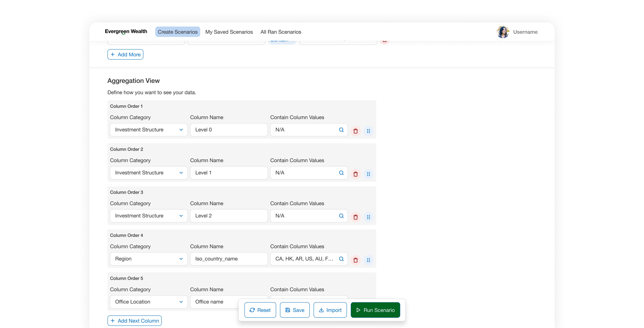Open Column Category dropdown for Column Order 2
Viewport: 644px width, 328px height.
149,173
